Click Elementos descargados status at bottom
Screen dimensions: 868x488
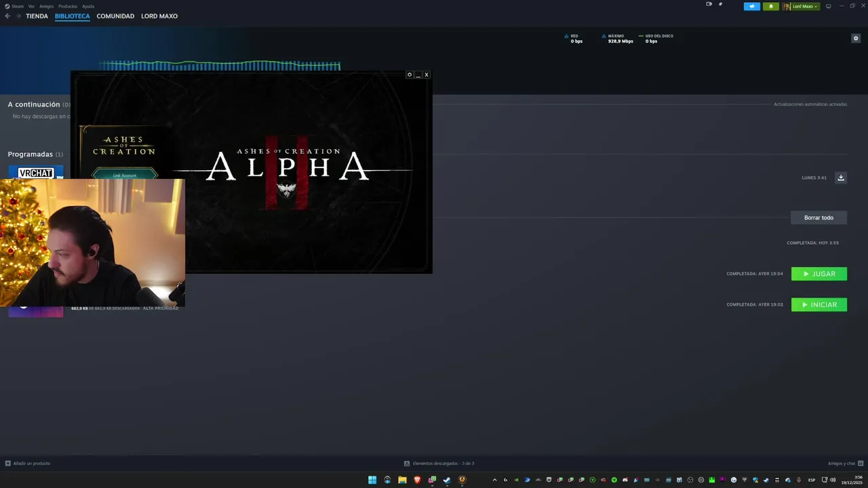coord(439,464)
